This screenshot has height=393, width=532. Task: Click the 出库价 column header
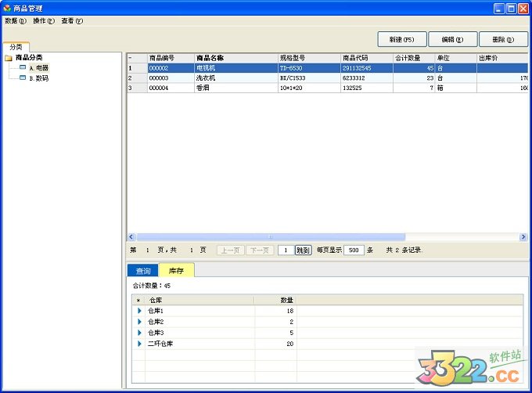click(x=502, y=58)
